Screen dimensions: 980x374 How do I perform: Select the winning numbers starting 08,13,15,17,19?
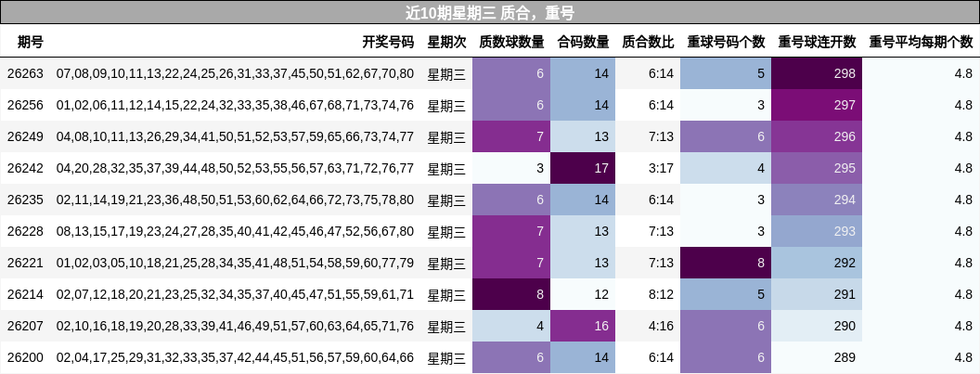pyautogui.click(x=235, y=231)
